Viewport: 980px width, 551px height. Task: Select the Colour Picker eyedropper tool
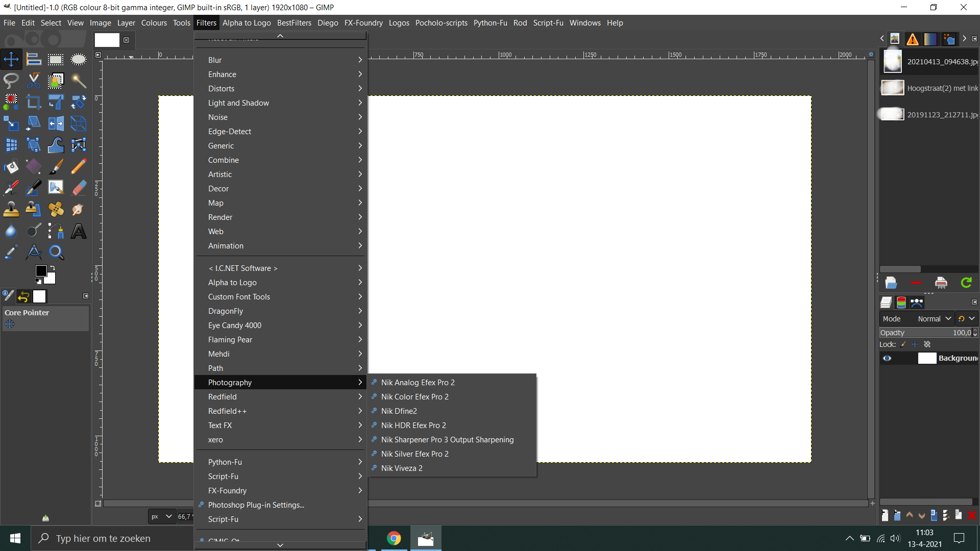(x=11, y=252)
